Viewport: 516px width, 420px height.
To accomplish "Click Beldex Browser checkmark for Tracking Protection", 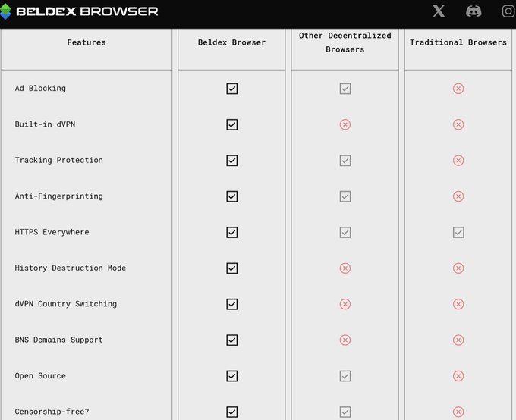I will [x=232, y=161].
